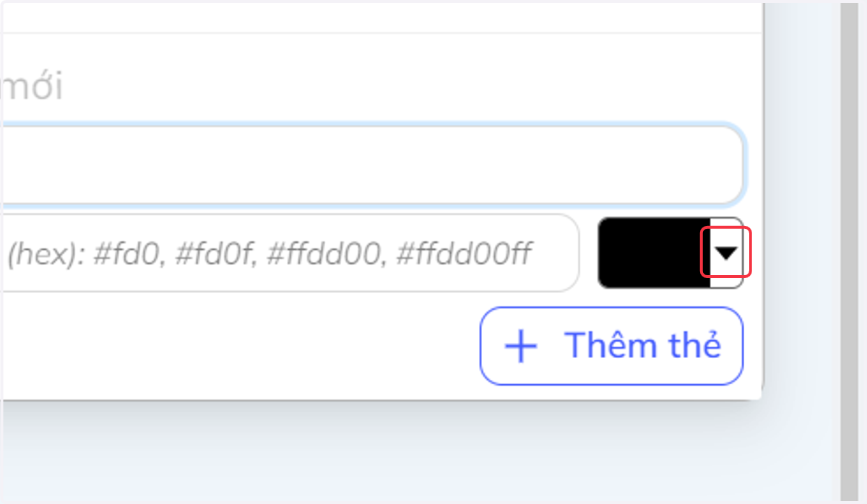
Task: Select the '#fd0, #fd0f' placeholder text field
Action: pos(289,253)
